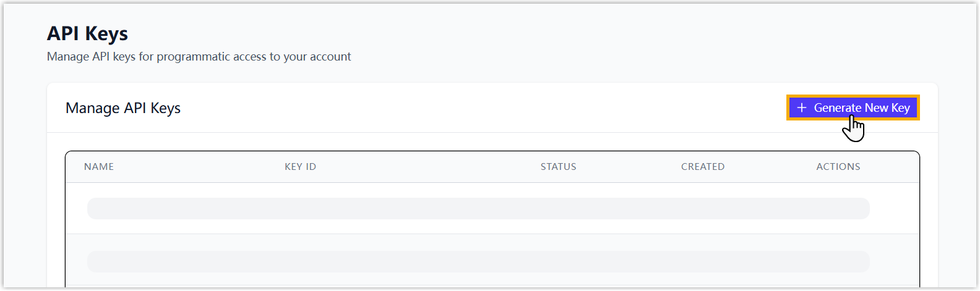
Task: Click the KEY ID column header
Action: tap(300, 167)
